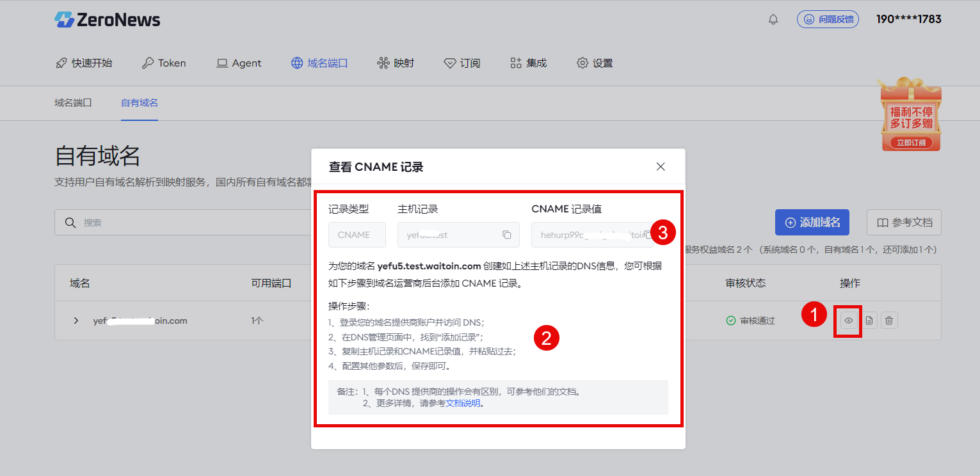980x476 pixels.
Task: Click the Token key icon
Action: tap(147, 63)
